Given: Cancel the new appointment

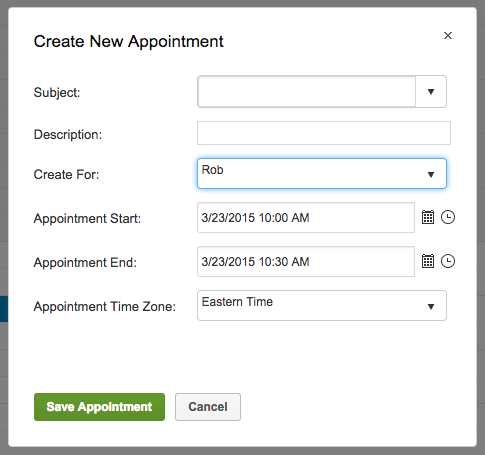Looking at the screenshot, I should pos(208,407).
